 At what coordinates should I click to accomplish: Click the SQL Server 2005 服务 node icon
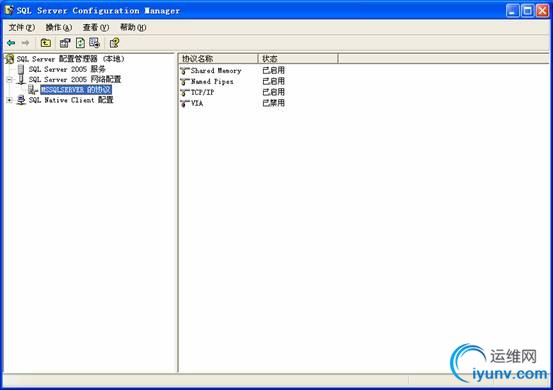click(21, 69)
